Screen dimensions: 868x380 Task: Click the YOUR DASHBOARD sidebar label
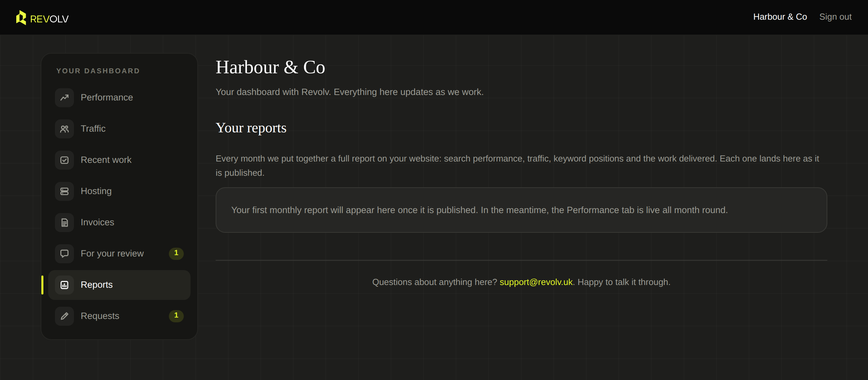[98, 71]
